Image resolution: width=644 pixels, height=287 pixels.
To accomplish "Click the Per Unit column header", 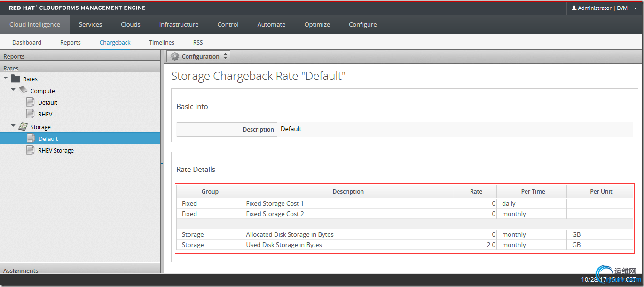I will 601,191.
